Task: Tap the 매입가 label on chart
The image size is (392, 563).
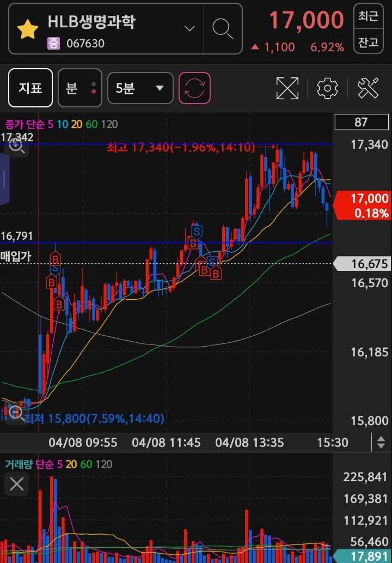Action: click(16, 256)
